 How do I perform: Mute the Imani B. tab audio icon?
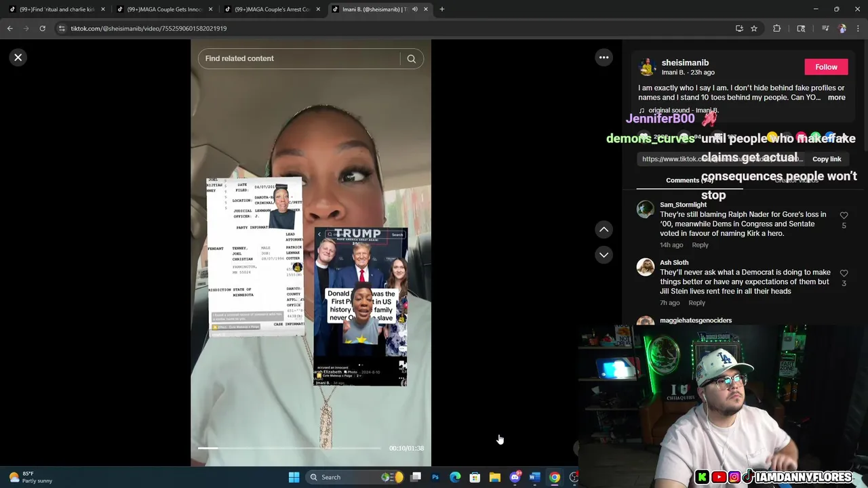(x=414, y=9)
